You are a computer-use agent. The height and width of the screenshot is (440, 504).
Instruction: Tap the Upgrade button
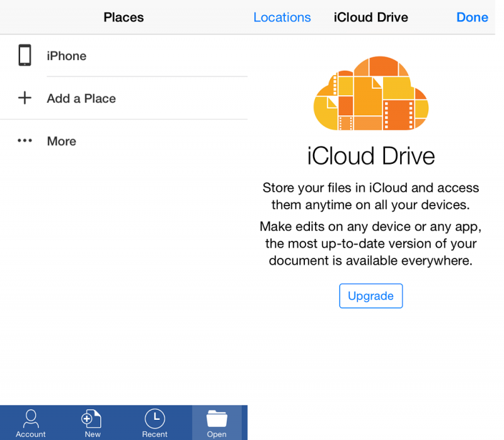tap(371, 296)
